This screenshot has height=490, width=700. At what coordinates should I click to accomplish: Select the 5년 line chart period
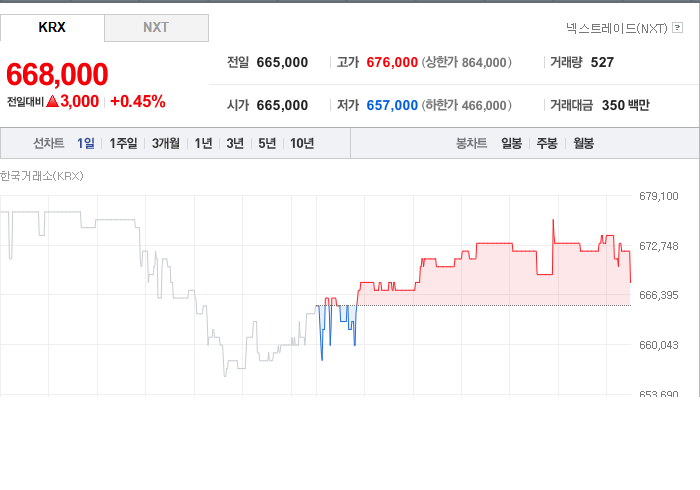pyautogui.click(x=267, y=143)
